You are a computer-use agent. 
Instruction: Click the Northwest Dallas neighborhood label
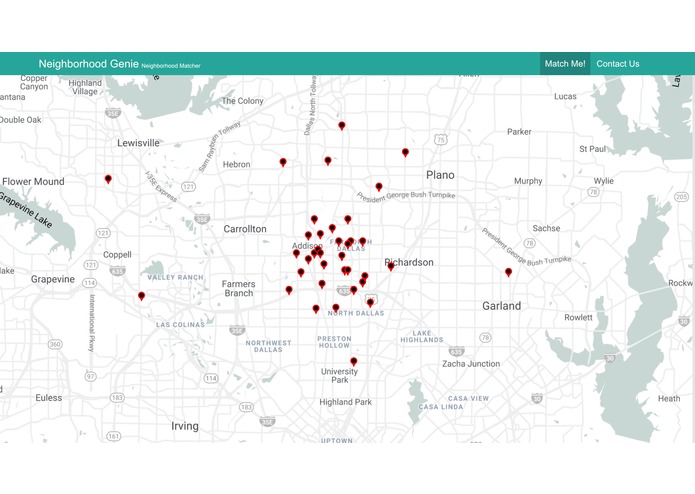click(x=268, y=346)
